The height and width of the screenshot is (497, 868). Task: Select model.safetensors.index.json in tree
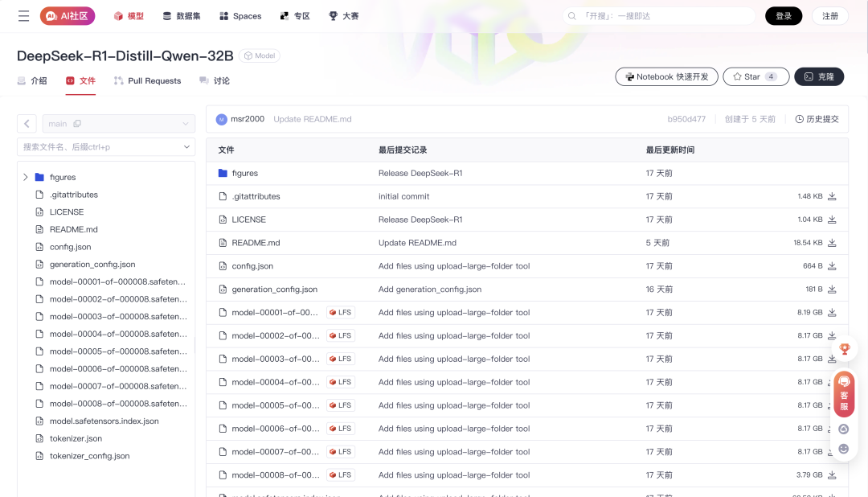pyautogui.click(x=104, y=421)
